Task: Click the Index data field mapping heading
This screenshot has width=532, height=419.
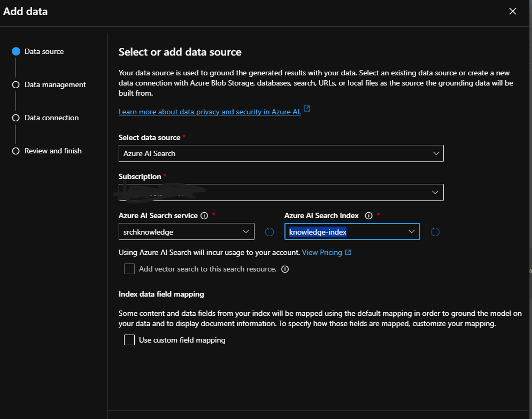Action: [x=161, y=294]
